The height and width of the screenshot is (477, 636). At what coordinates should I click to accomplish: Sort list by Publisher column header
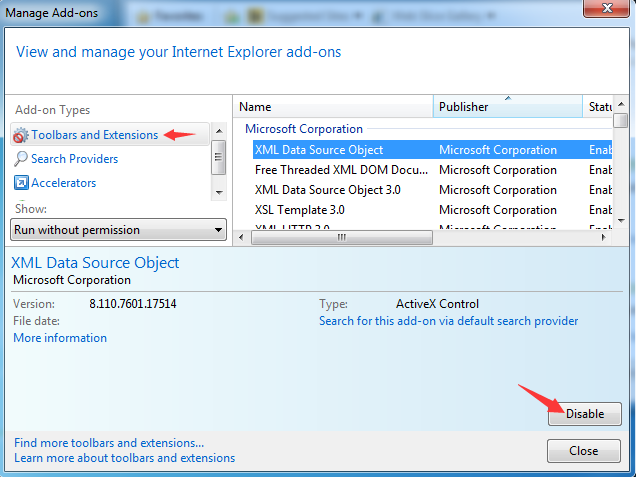pos(508,107)
